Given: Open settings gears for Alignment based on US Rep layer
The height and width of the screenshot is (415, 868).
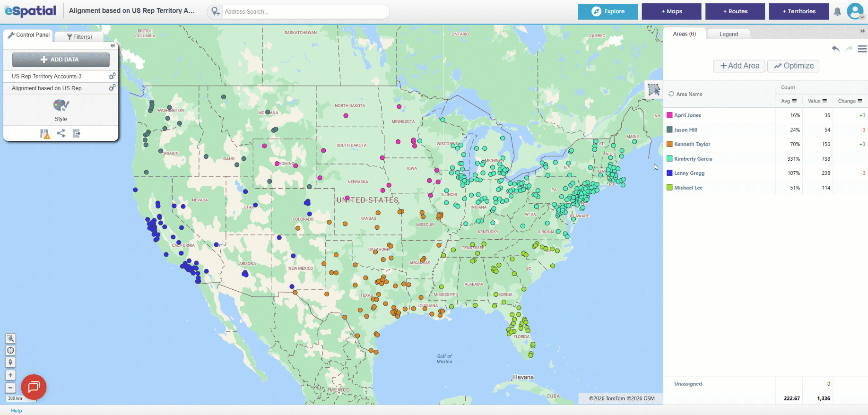Looking at the screenshot, I should point(112,88).
